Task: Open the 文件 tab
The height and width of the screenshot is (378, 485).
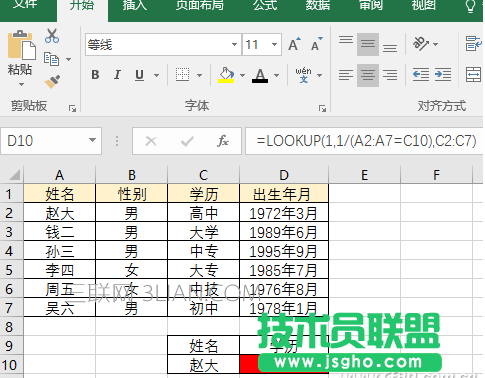Action: 25,4
